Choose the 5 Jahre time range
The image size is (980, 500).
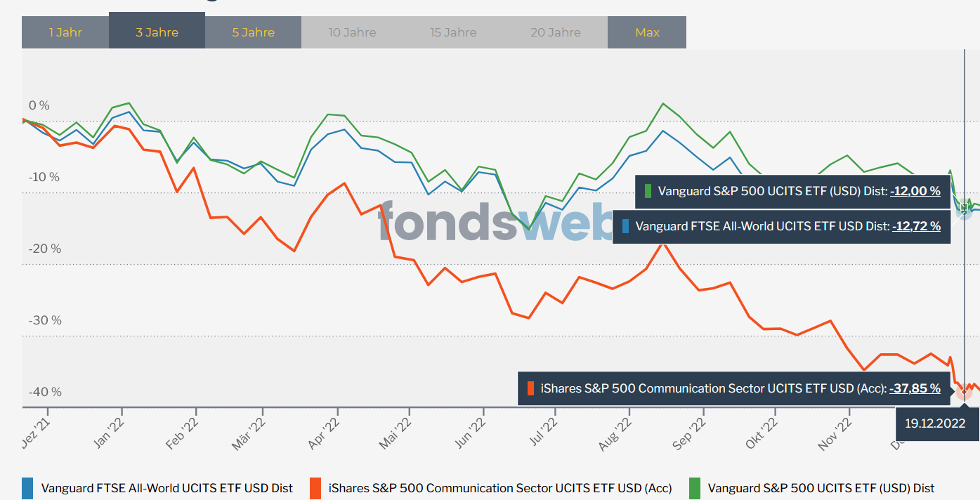(x=253, y=32)
